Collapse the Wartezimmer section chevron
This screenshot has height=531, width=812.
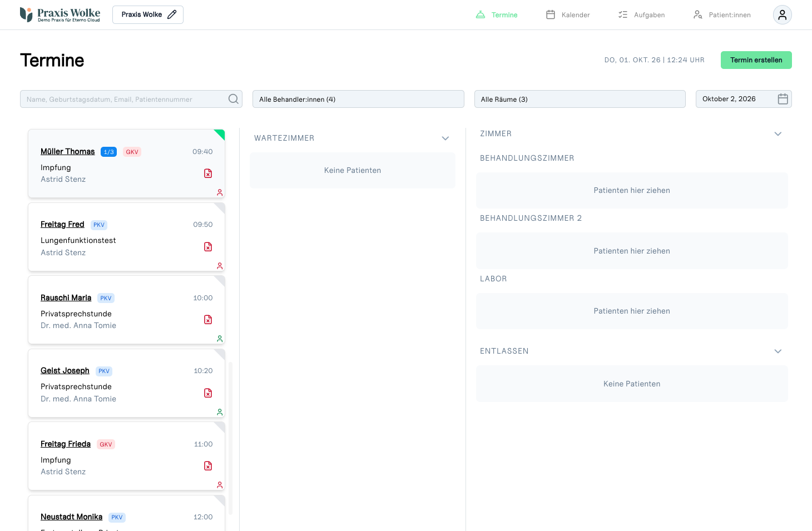coord(445,138)
